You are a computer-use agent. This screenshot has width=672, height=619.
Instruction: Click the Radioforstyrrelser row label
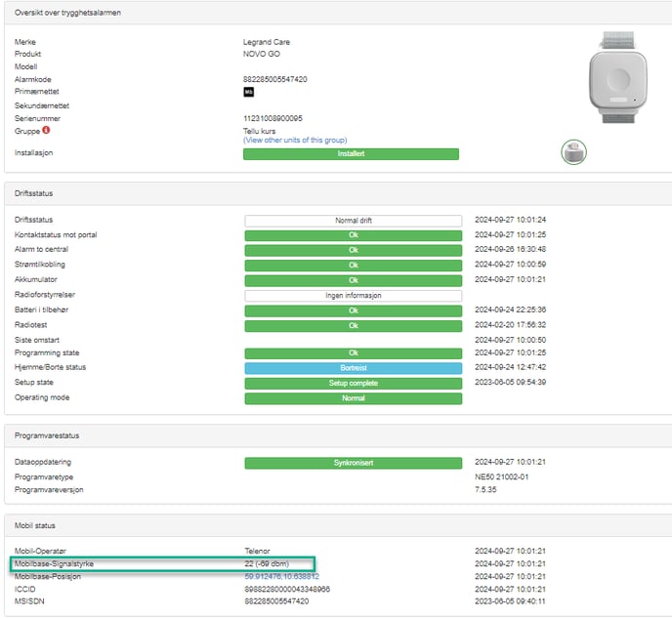tap(45, 295)
